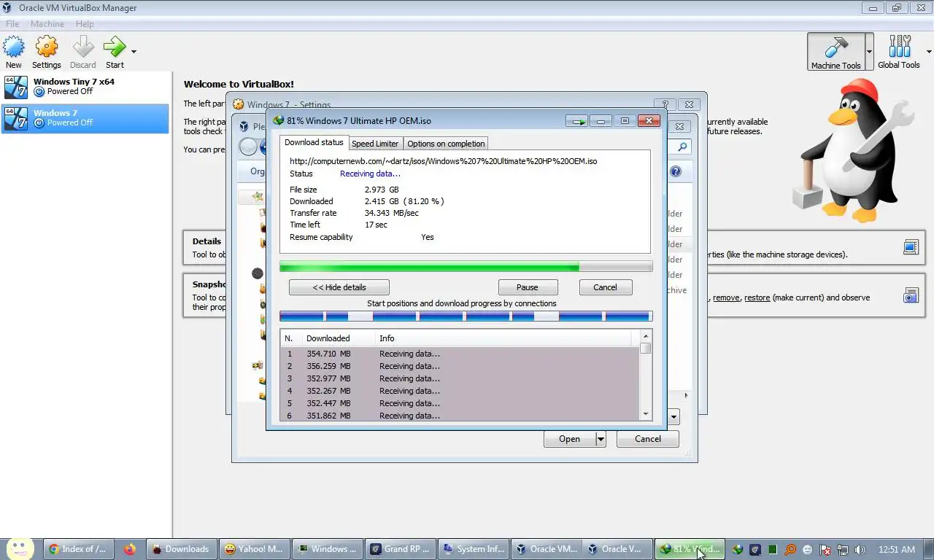Select connection row 1 with 354.710 MB
Viewport: 934px width, 560px height.
click(460, 354)
